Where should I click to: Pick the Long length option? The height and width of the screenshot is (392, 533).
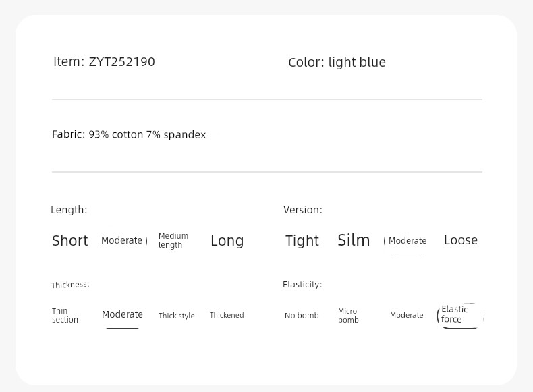227,241
